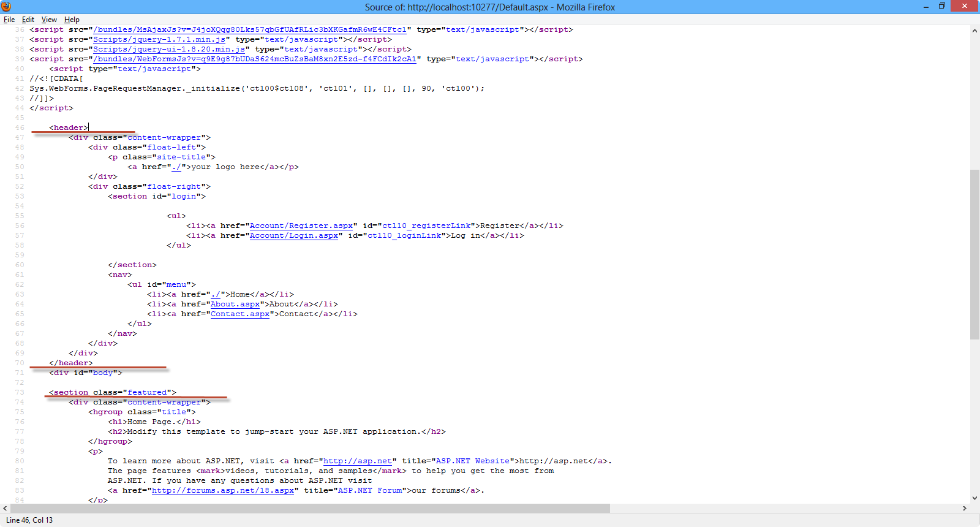Click the opening <header> tag text
This screenshot has width=980, height=527.
pos(69,127)
